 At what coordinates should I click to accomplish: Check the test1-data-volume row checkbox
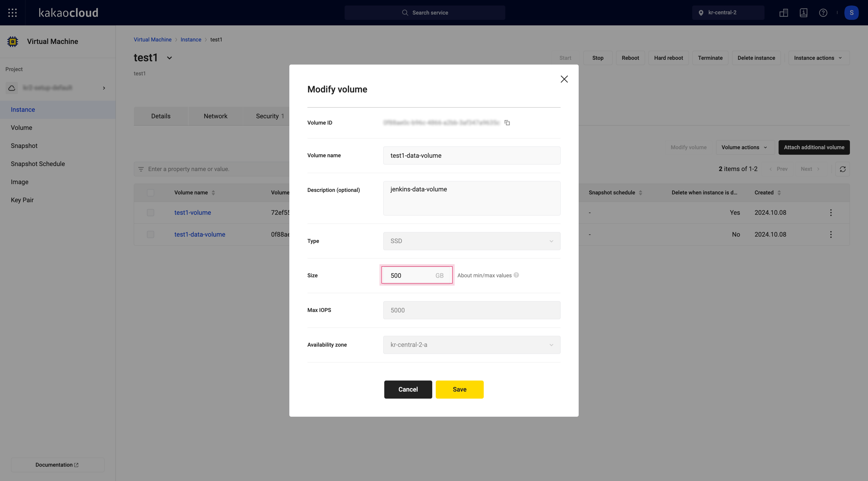150,235
